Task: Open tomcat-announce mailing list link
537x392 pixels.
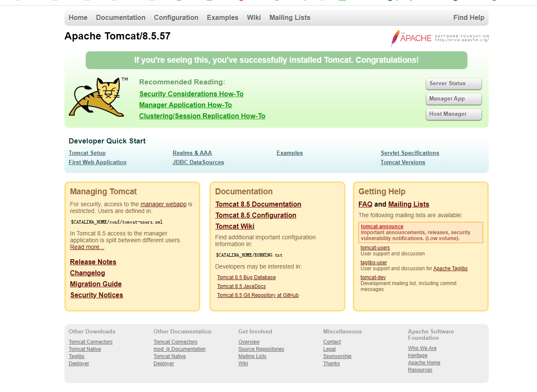Action: [x=382, y=227]
